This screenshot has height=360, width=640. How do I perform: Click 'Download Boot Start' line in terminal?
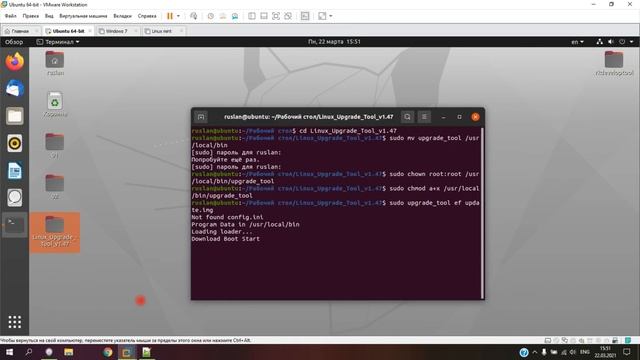[225, 239]
